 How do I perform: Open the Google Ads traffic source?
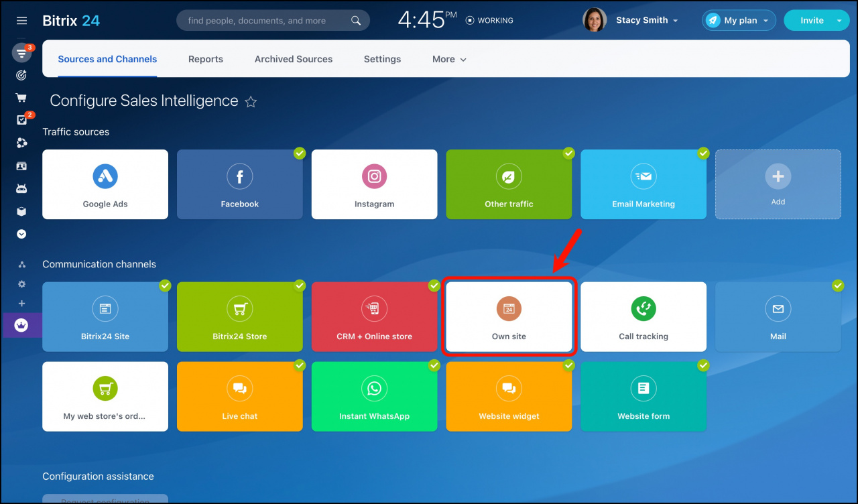[x=105, y=184]
